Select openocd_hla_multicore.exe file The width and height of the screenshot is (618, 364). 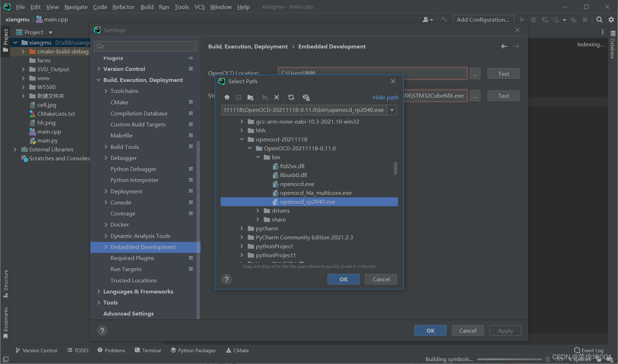pos(316,193)
